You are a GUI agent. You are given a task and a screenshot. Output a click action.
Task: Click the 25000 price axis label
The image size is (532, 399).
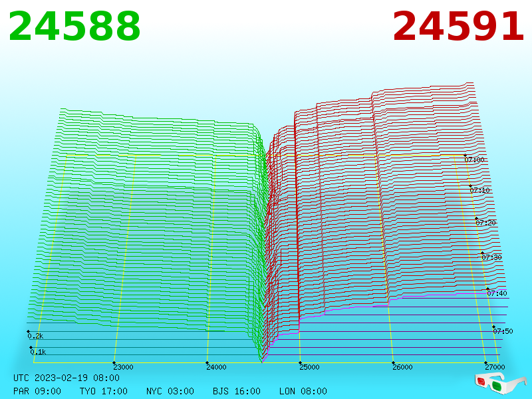click(309, 367)
